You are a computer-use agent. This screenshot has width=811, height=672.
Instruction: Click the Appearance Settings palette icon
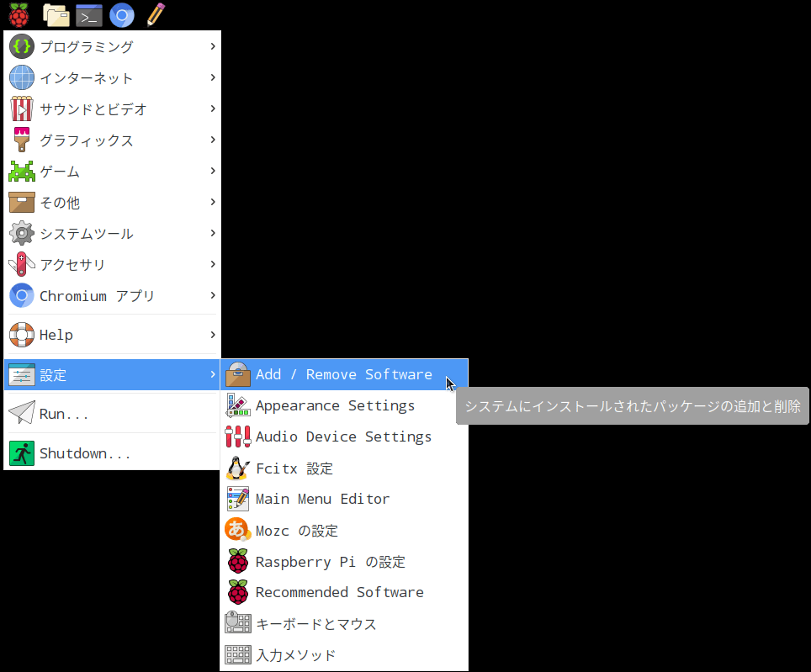238,405
